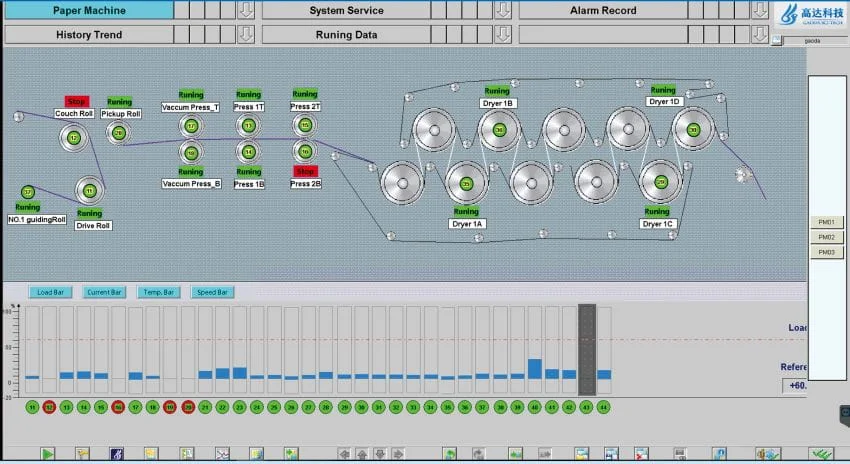The height and width of the screenshot is (464, 850).
Task: Click the Current Bar button
Action: (x=104, y=292)
